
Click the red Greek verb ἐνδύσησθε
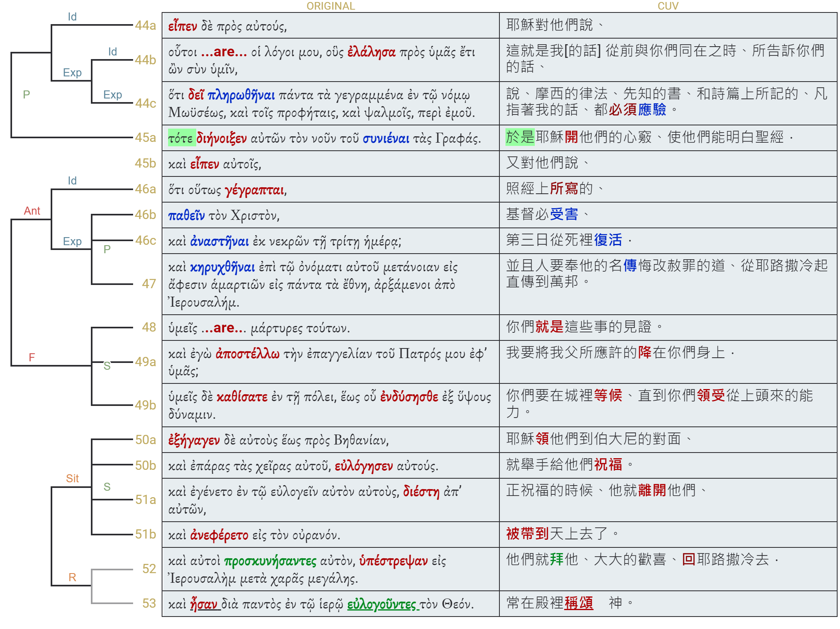409,397
